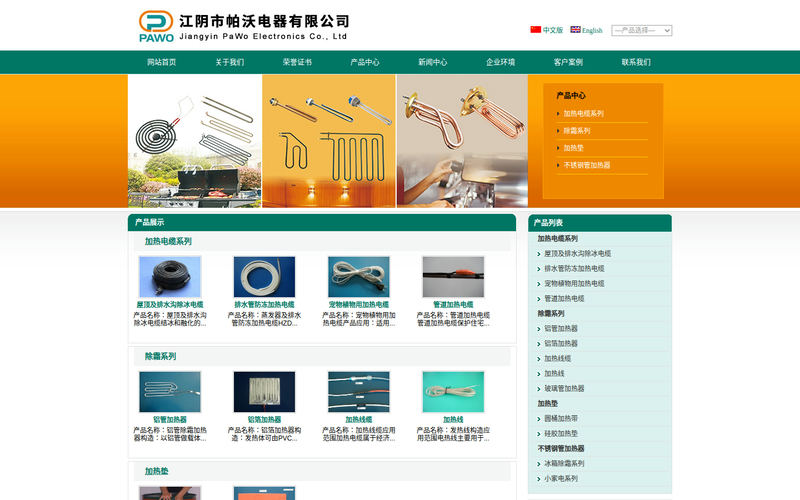Select 加热线缆 in 产品列表 sidebar
800x500 pixels.
tap(558, 359)
